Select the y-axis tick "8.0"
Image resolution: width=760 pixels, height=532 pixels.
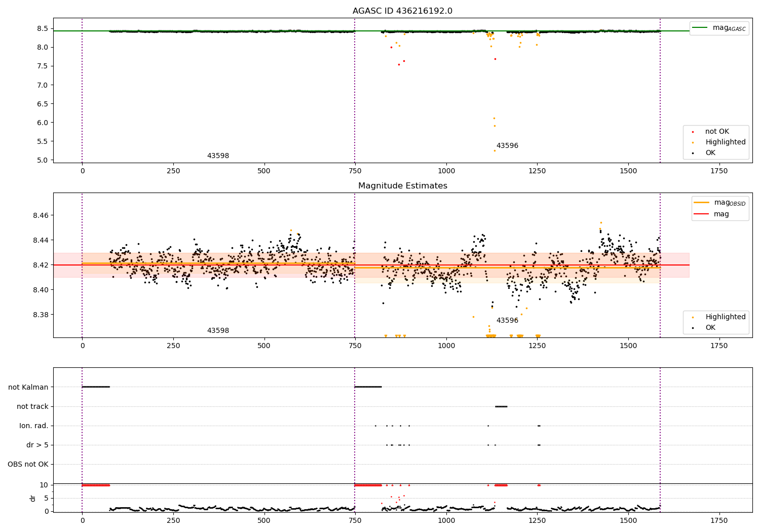point(43,48)
